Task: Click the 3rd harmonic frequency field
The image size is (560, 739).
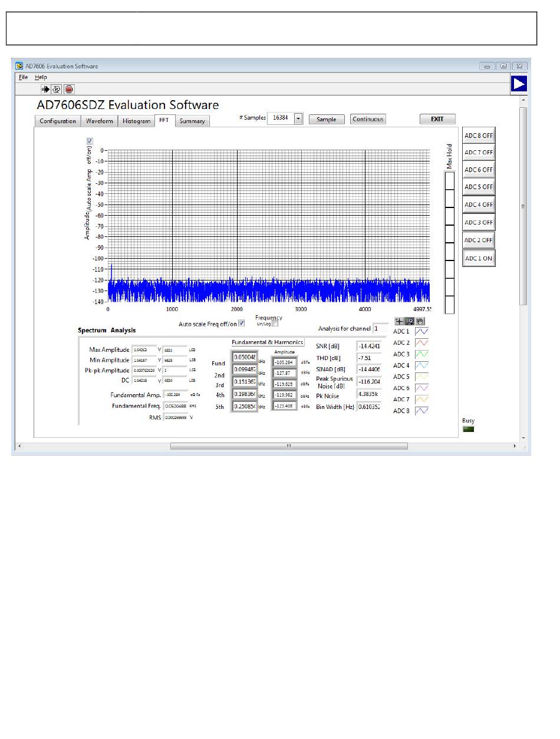Action: (245, 382)
